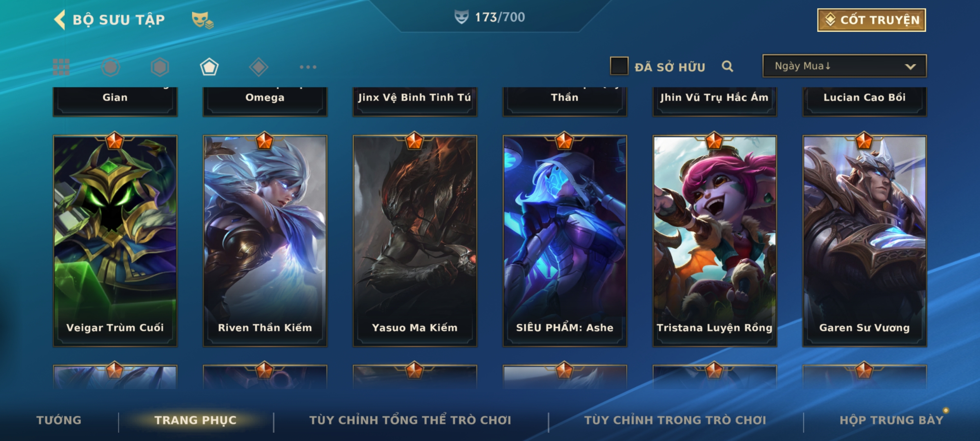Open the golden masks and coins icon
This screenshot has height=441, width=980.
click(203, 20)
